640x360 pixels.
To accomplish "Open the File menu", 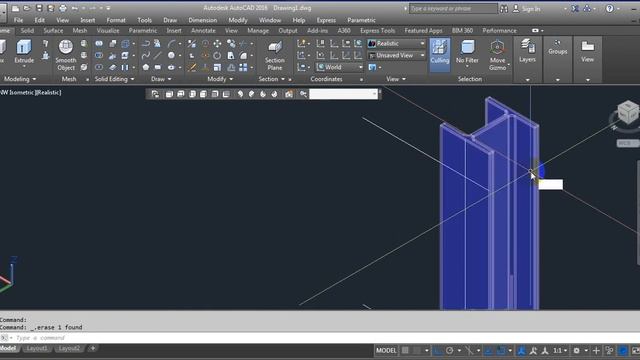I will (18, 20).
